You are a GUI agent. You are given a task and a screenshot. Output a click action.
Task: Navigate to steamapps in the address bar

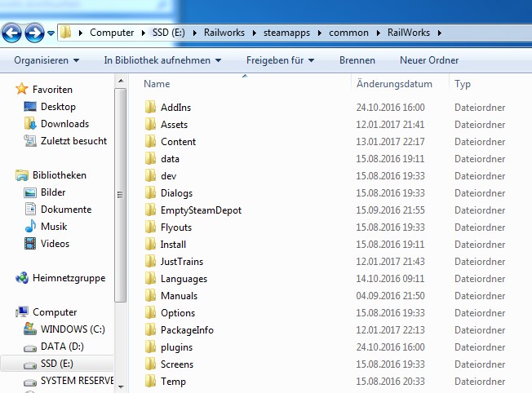tap(286, 33)
